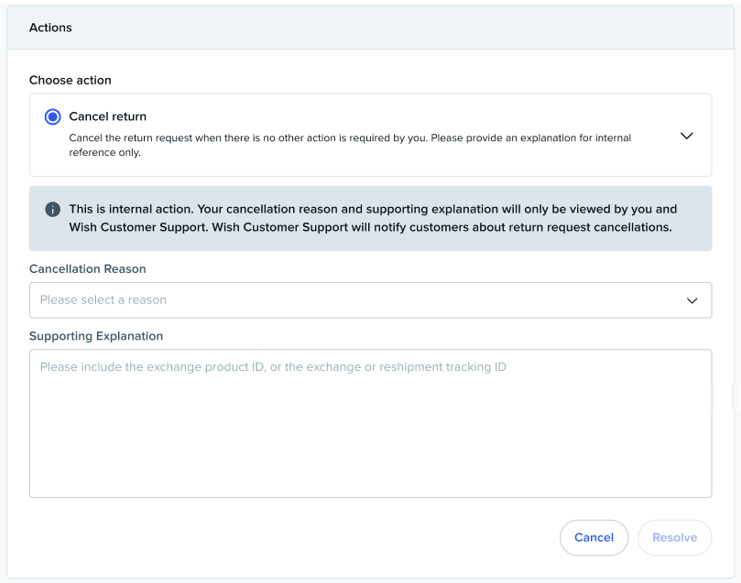
Task: Click the "Supporting Explanation" field label
Action: (96, 336)
